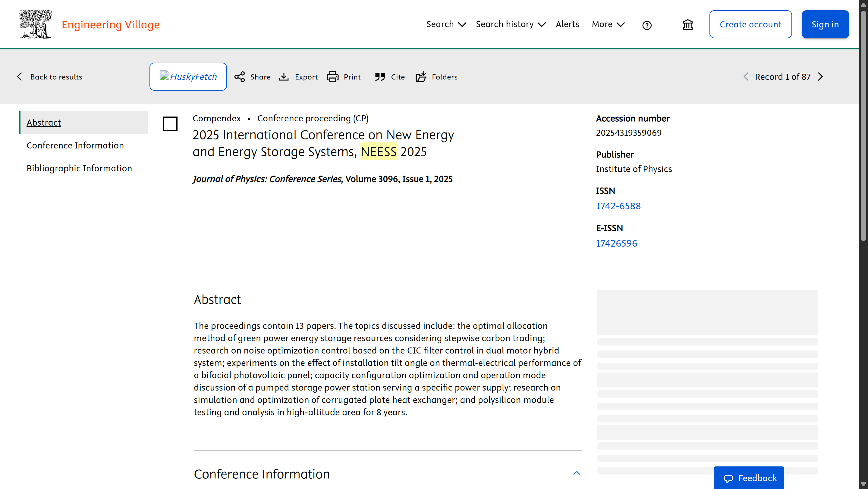Open help via question mark icon

pyautogui.click(x=646, y=25)
